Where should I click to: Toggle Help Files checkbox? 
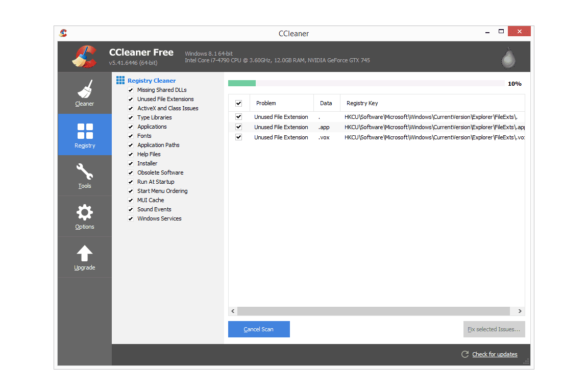pyautogui.click(x=131, y=154)
